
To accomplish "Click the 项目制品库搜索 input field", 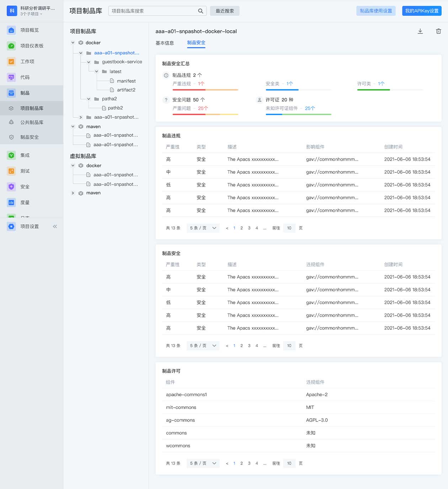I will 154,11.
